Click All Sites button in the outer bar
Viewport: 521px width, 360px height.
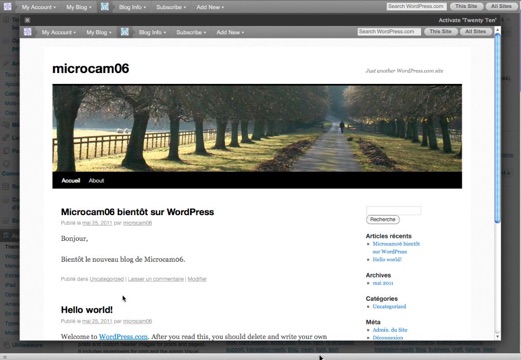click(x=501, y=6)
